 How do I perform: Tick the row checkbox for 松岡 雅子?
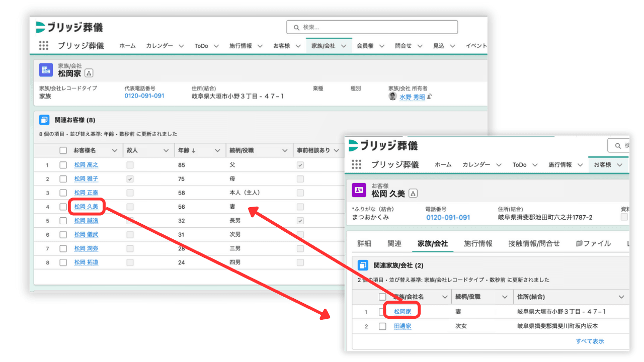coord(63,179)
